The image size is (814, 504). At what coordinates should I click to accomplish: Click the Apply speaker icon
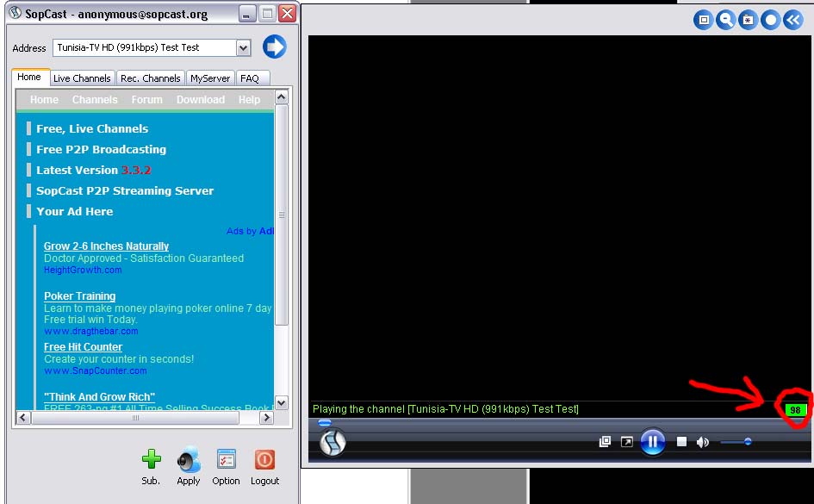coord(189,460)
